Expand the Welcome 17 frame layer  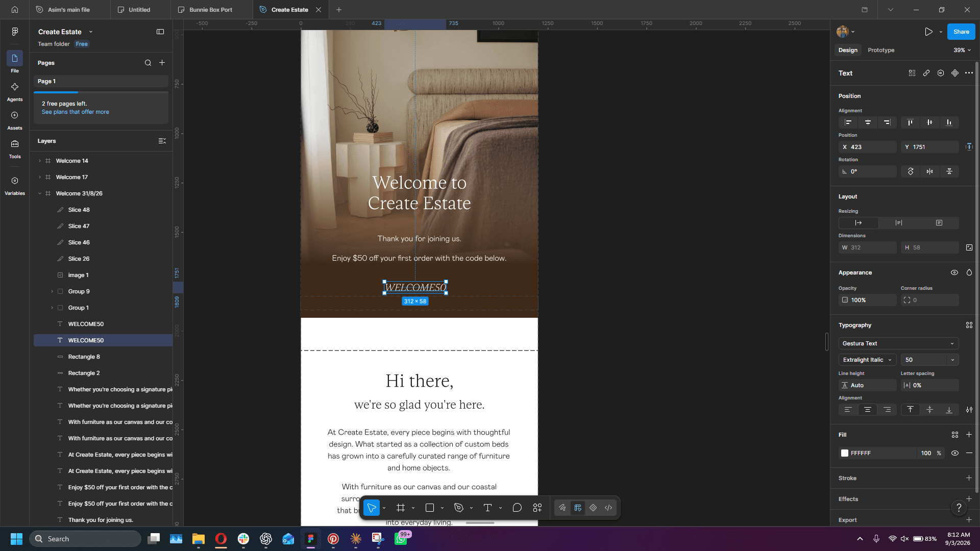tap(40, 177)
